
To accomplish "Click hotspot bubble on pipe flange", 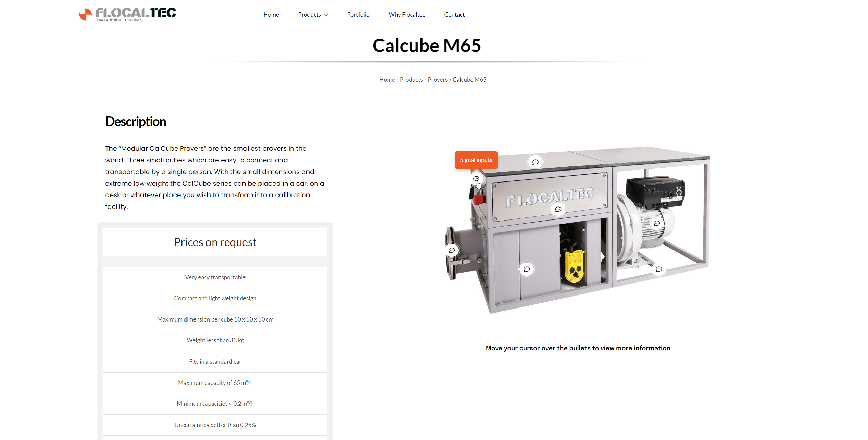I will (x=452, y=250).
